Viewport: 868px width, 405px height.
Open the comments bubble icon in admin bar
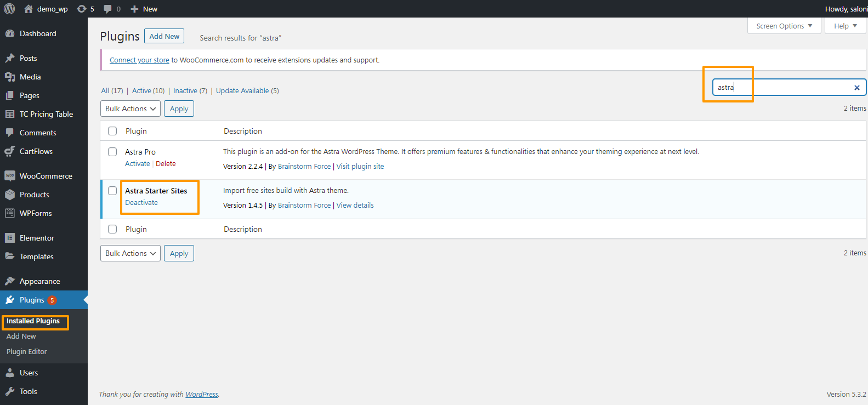coord(107,9)
